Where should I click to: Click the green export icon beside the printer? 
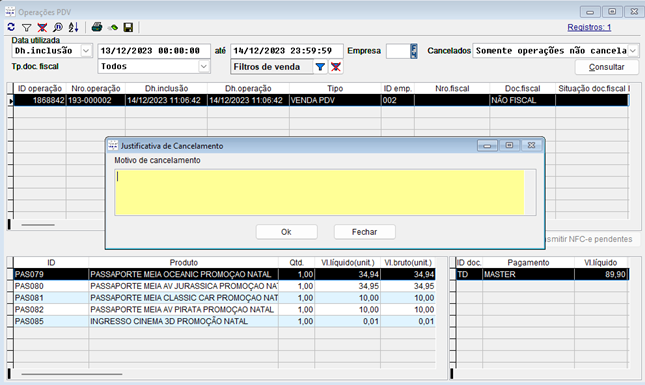click(113, 28)
